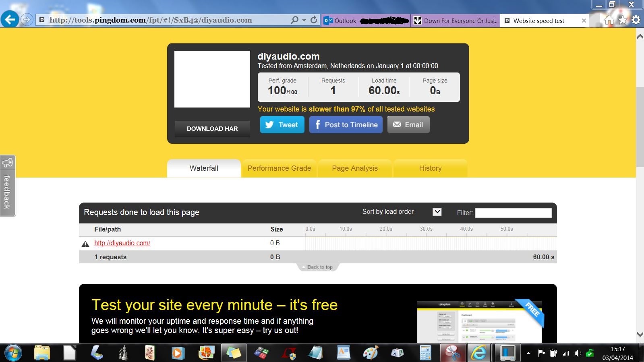Open the Page Analysis tab

355,168
